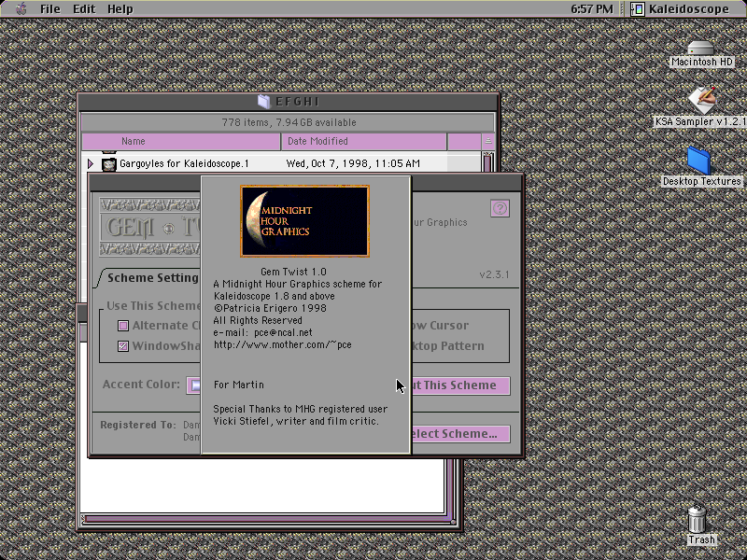Click the "Gem Twist 1.0" title text
Viewport: 747px width, 560px height.
[x=293, y=272]
